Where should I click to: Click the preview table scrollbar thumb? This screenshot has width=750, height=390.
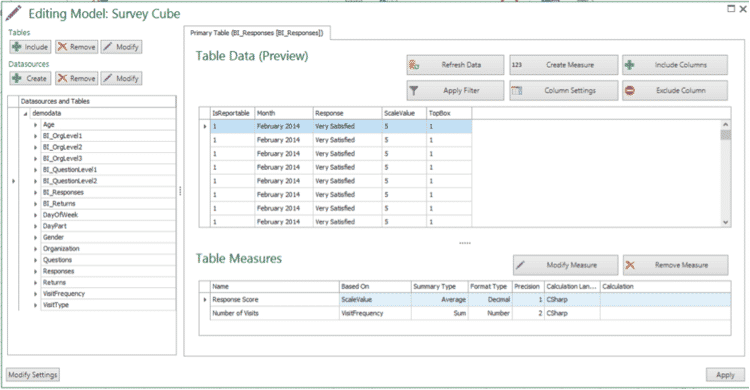[726, 135]
